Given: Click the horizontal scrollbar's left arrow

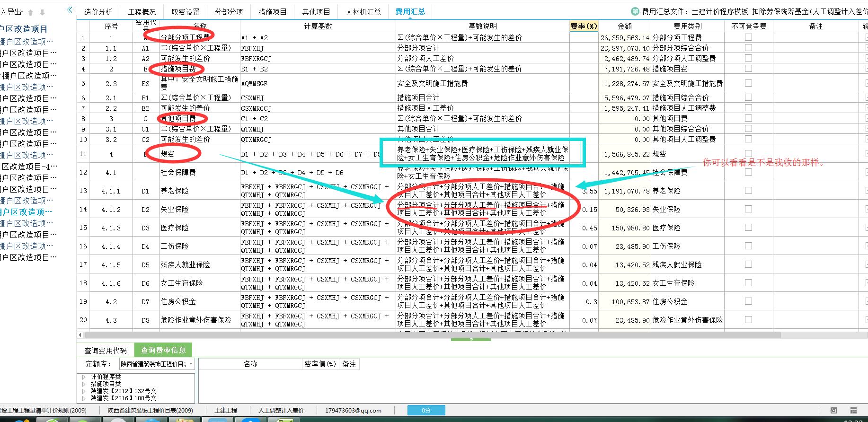Looking at the screenshot, I should pyautogui.click(x=80, y=335).
